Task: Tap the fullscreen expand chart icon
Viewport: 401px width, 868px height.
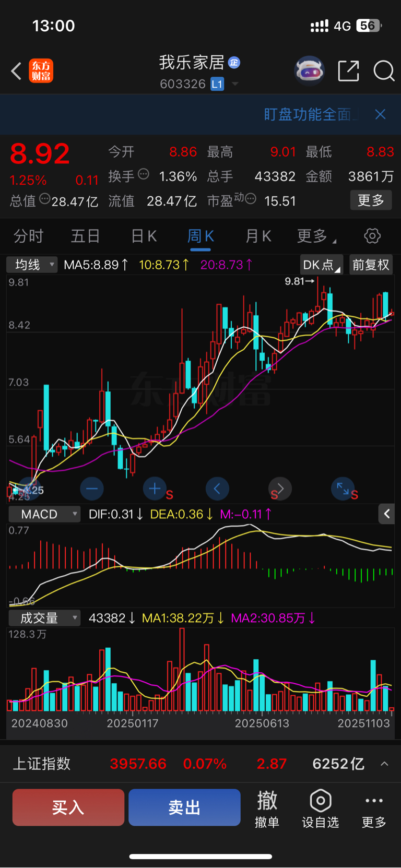Action: 343,489
